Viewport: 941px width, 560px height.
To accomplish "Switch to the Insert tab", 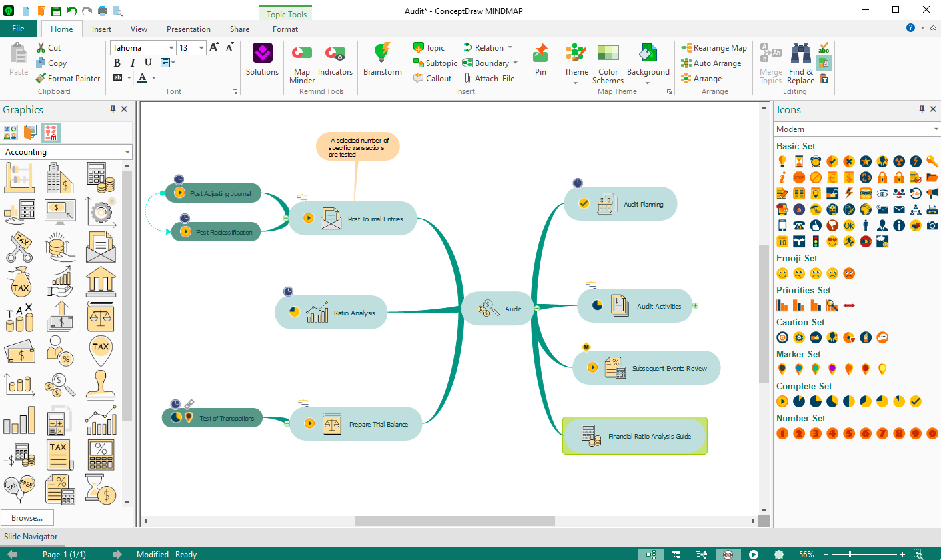I will (102, 29).
